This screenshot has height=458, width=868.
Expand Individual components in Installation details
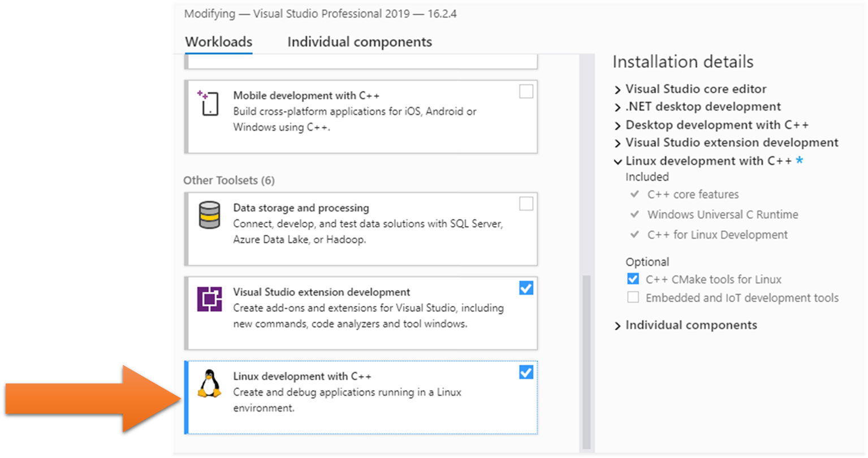point(617,325)
